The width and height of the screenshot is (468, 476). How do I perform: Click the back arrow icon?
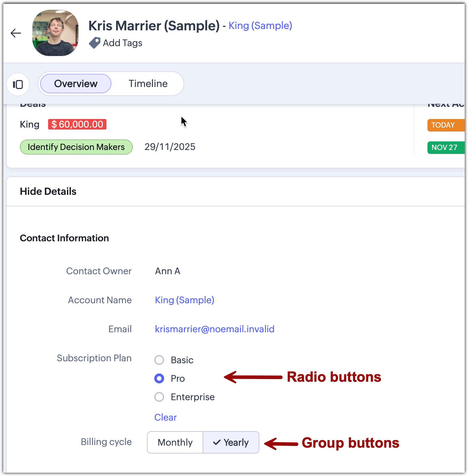tap(15, 33)
